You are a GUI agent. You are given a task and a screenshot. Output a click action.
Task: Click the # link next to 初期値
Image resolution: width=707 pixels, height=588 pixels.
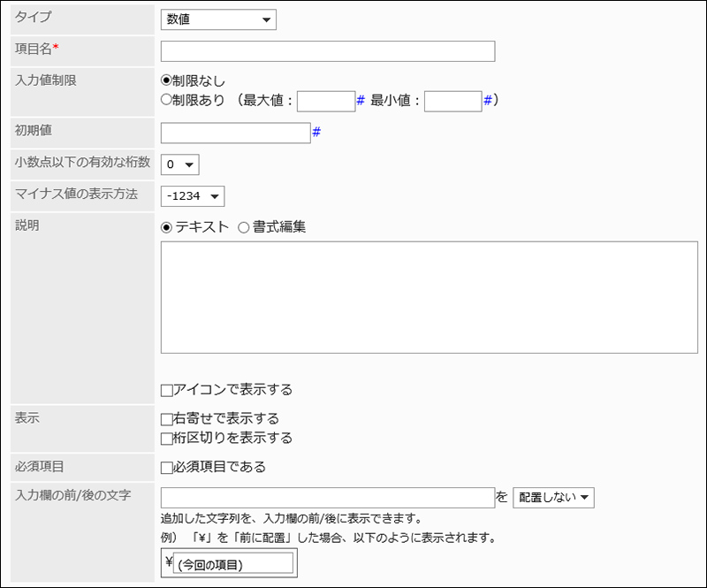tap(316, 133)
